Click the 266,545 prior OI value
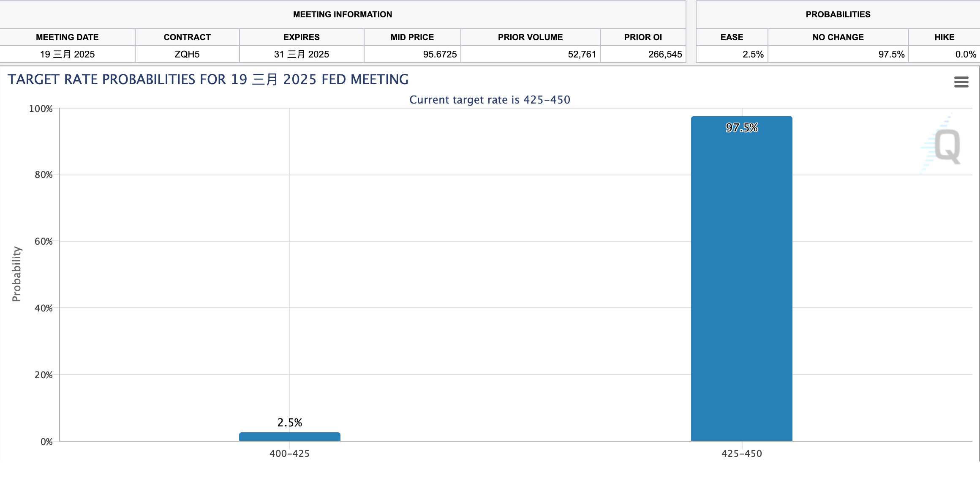Viewport: 980px width, 486px height. [x=665, y=55]
